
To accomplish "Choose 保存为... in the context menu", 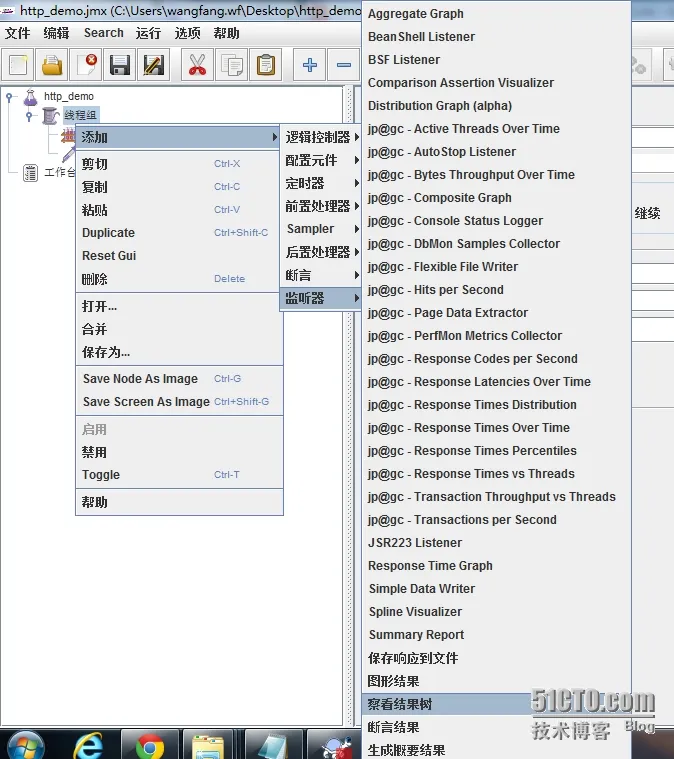I will (179, 352).
